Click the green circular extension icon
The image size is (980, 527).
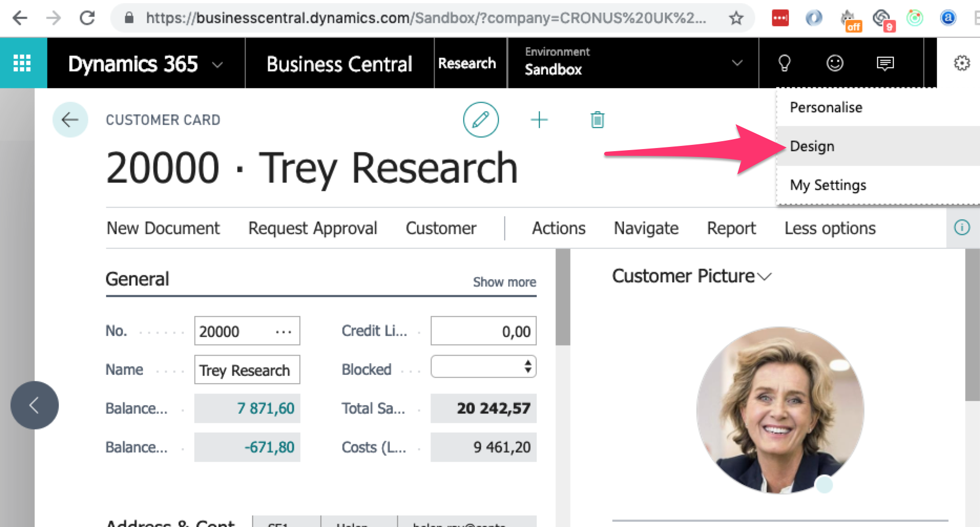point(915,18)
